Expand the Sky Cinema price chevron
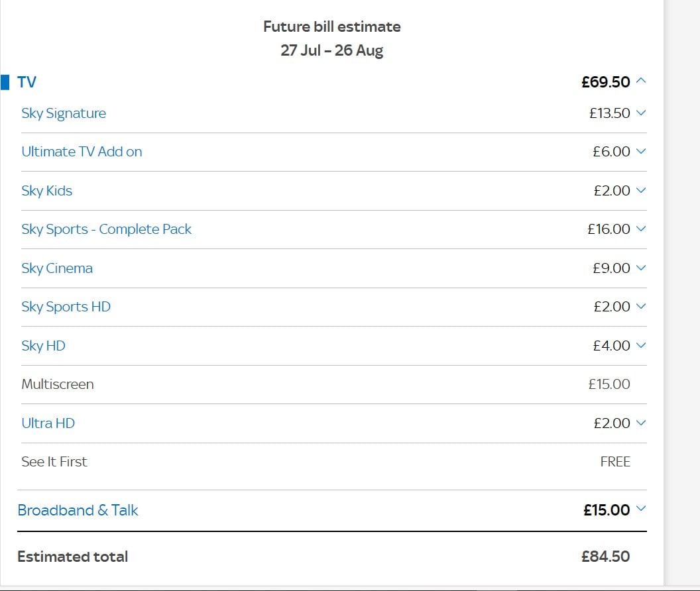 point(641,268)
